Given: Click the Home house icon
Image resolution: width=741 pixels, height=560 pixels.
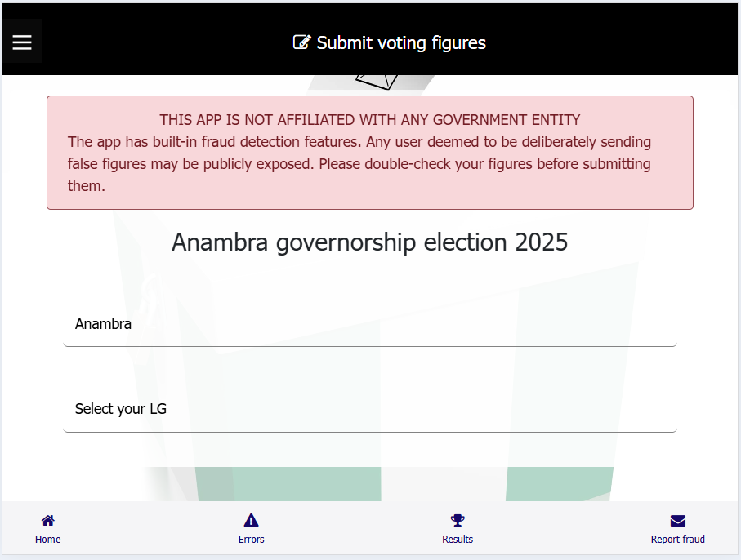Looking at the screenshot, I should click(47, 520).
